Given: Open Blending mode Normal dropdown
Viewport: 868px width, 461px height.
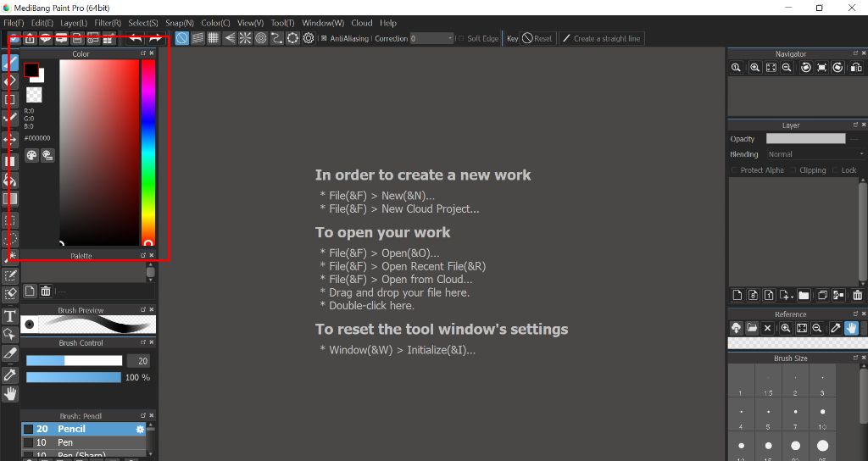Looking at the screenshot, I should 815,154.
